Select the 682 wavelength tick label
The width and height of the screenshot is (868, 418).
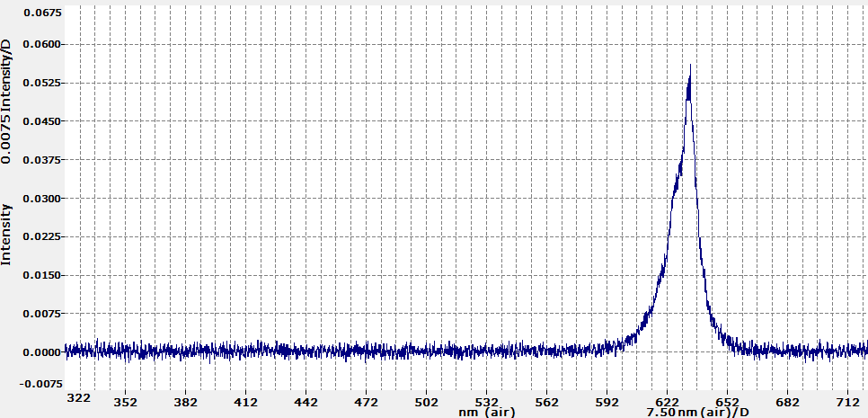pyautogui.click(x=788, y=401)
